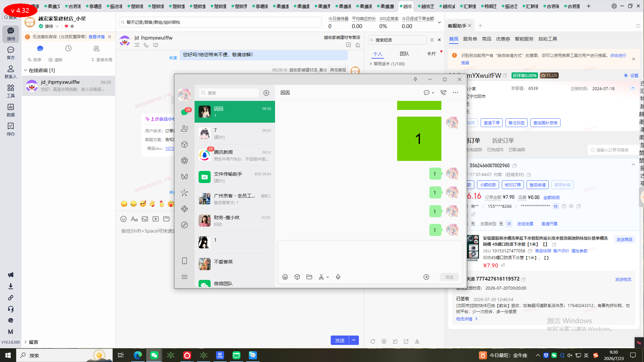Open the 工具 panel in left sidebar
The height and width of the screenshot is (362, 644).
(x=11, y=91)
